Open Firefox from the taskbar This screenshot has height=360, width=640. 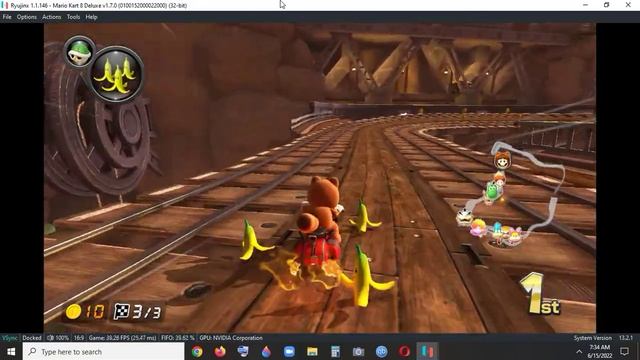tap(220, 351)
